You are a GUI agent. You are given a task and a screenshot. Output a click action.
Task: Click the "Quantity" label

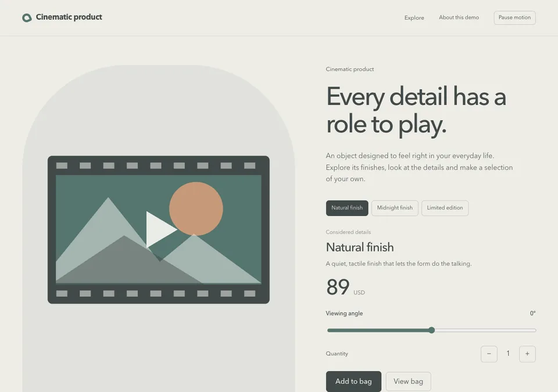coord(337,354)
